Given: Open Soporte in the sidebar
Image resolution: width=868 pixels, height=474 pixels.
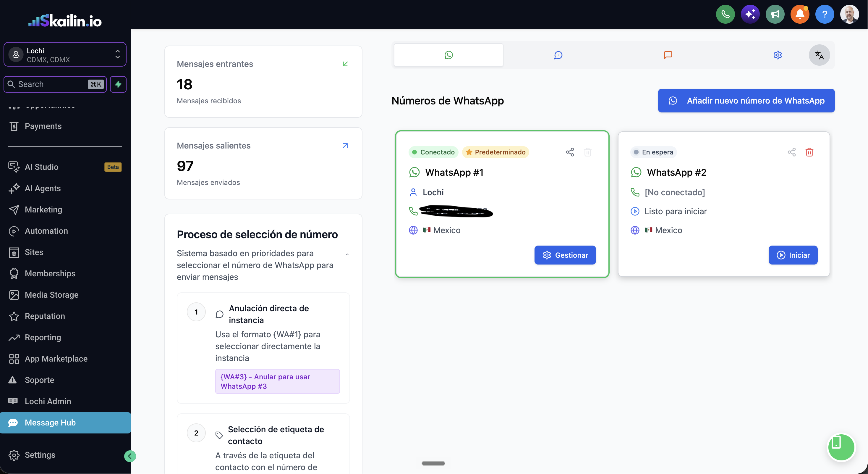Looking at the screenshot, I should (65, 380).
